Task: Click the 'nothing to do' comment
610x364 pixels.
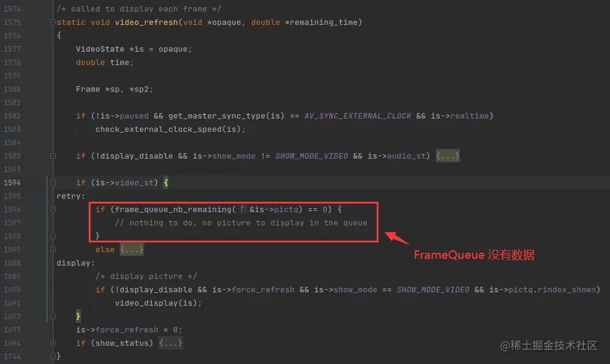Action: tap(241, 222)
